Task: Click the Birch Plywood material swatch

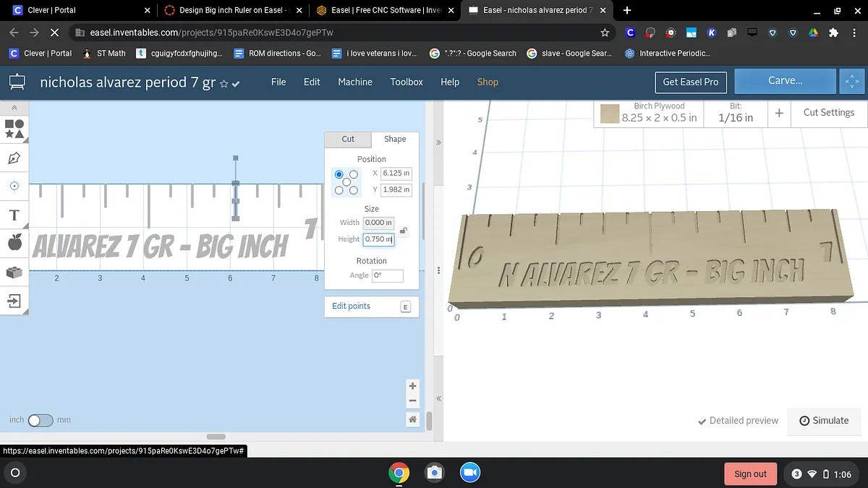Action: coord(610,114)
